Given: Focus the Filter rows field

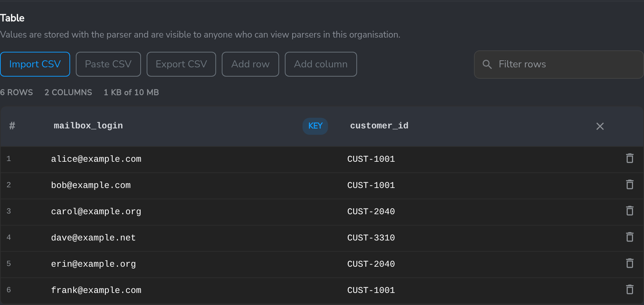Looking at the screenshot, I should click(x=559, y=65).
